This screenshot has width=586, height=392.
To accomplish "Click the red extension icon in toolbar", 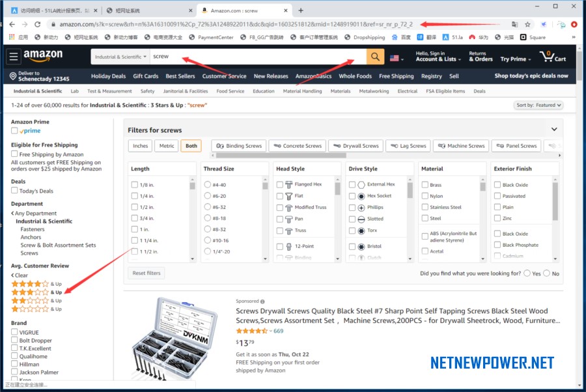I will 574,24.
